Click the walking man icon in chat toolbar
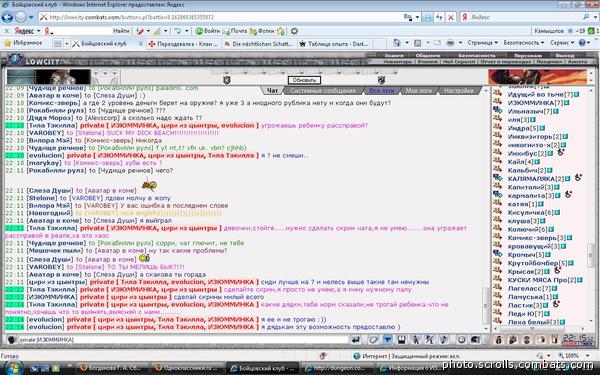 coord(416,339)
